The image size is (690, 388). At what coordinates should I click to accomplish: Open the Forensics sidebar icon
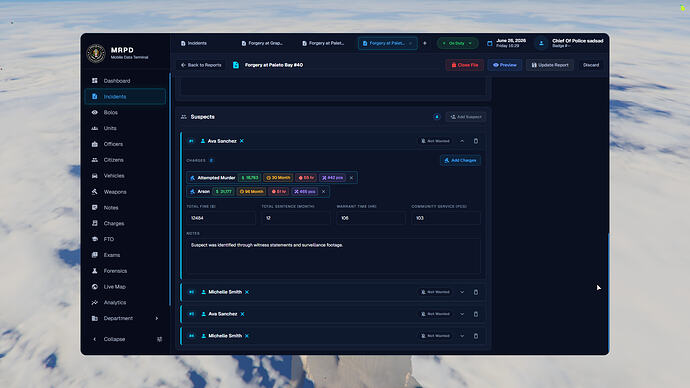point(95,271)
